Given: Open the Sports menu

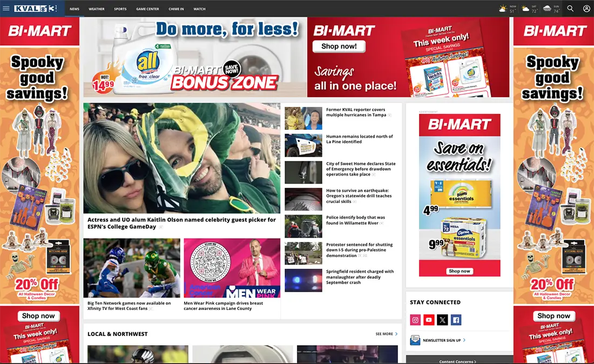Looking at the screenshot, I should point(120,9).
